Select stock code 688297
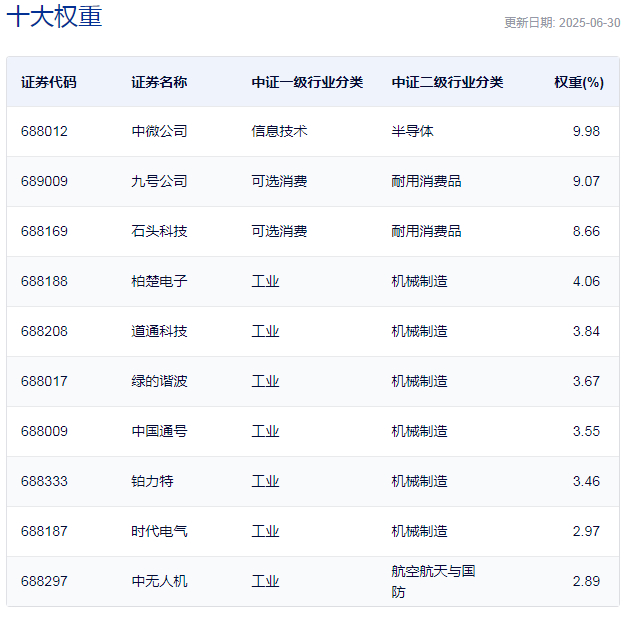The image size is (632, 618). 44,581
